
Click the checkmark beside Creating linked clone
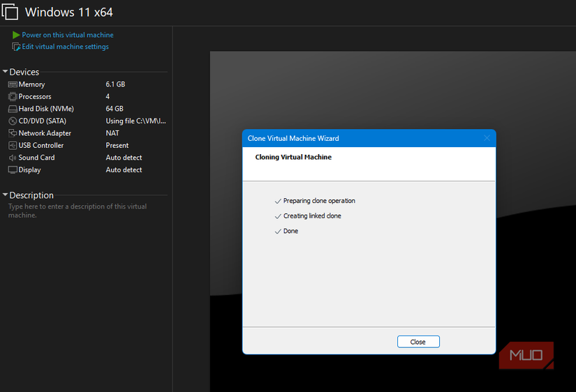[278, 216]
